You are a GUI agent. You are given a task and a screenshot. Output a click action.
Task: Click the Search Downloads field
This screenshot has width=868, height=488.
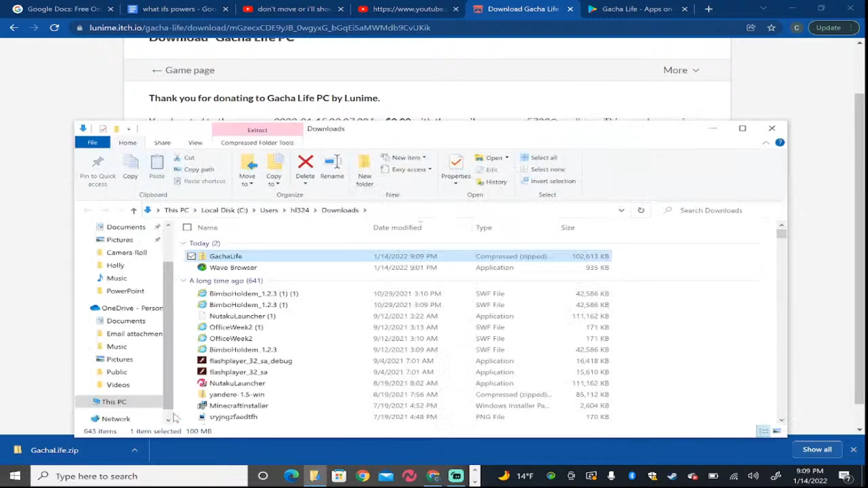[721, 210]
